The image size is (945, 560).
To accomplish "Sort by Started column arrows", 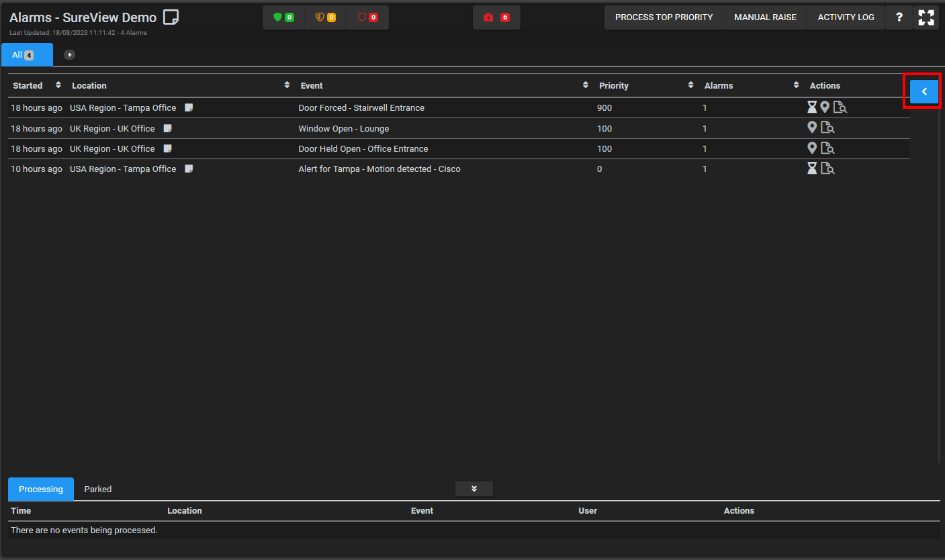I will [x=58, y=85].
